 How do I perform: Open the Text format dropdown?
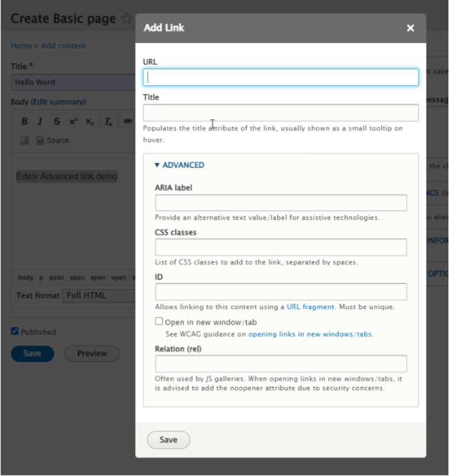pyautogui.click(x=99, y=295)
